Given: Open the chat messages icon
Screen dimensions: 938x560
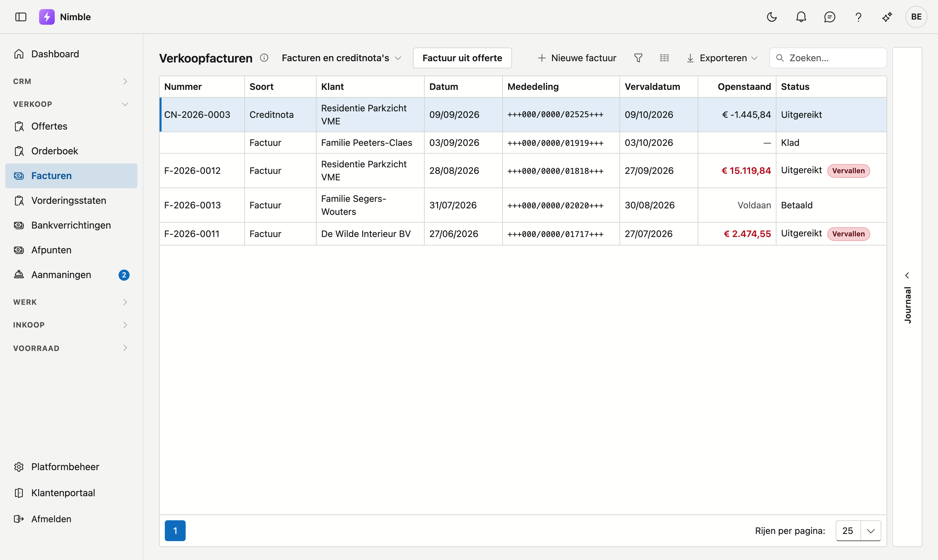Looking at the screenshot, I should tap(830, 17).
